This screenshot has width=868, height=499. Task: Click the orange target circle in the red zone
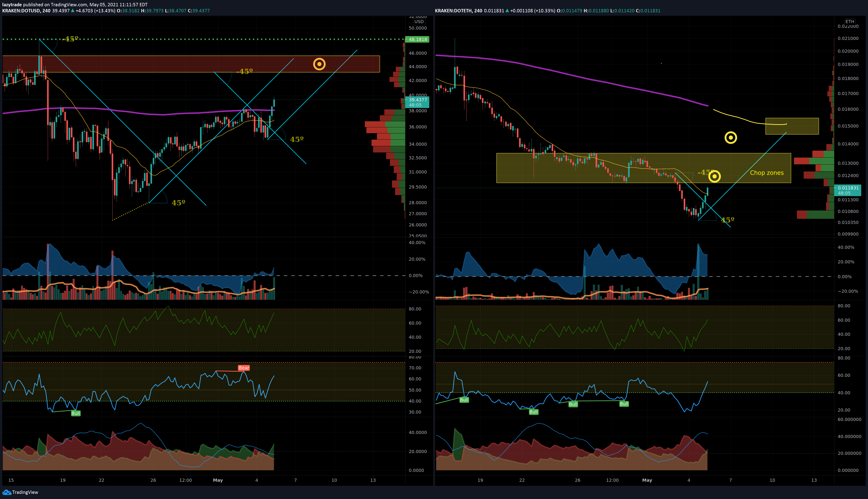coord(319,64)
